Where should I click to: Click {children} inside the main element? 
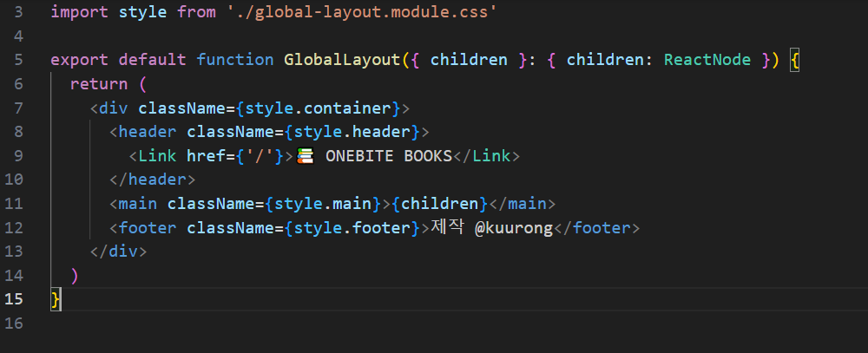[439, 204]
